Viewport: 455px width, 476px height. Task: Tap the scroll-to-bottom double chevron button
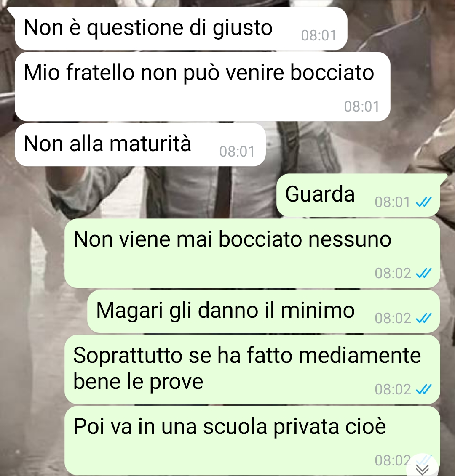(423, 467)
